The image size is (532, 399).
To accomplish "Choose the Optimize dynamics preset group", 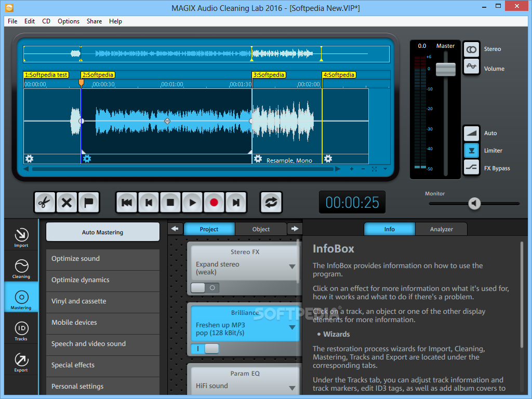I will 102,280.
